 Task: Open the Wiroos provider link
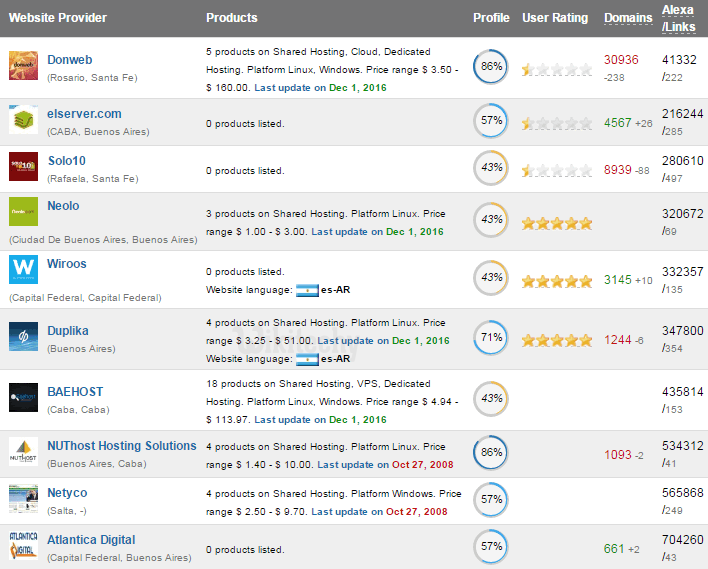[67, 264]
